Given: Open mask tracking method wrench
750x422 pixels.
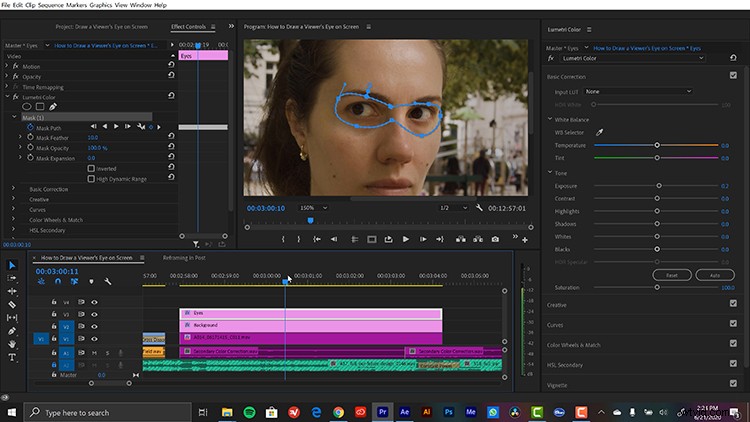Looking at the screenshot, I should click(141, 126).
